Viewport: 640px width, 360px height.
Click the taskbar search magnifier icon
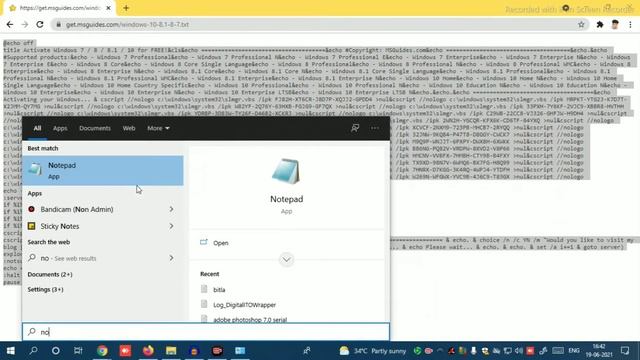click(x=33, y=351)
